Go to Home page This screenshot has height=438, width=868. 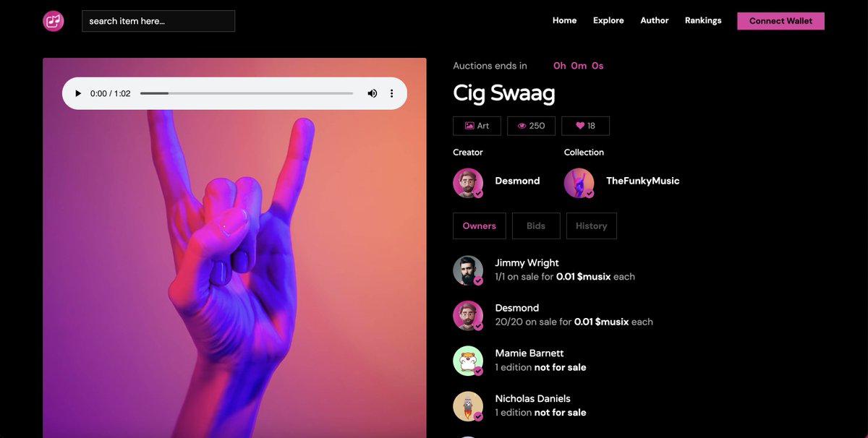564,20
